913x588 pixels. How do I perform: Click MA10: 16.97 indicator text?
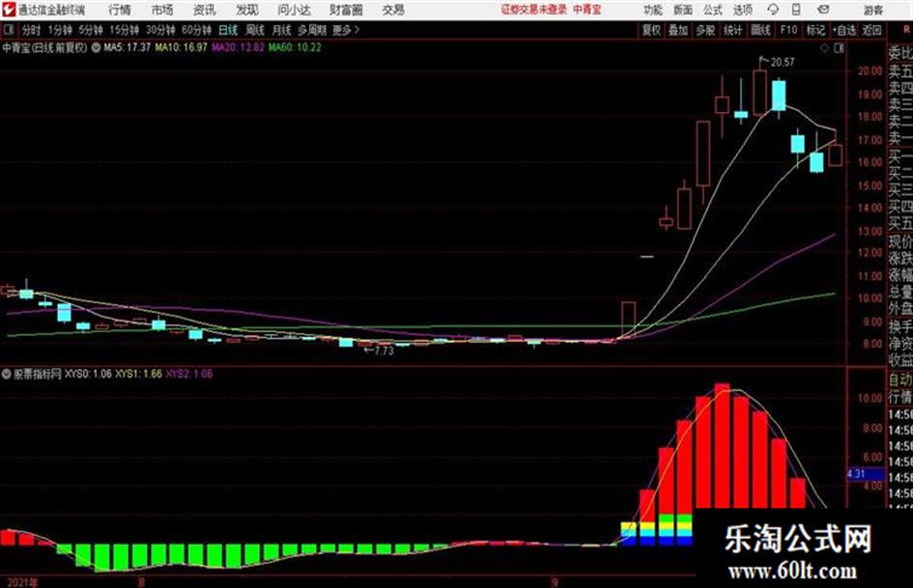coord(181,47)
